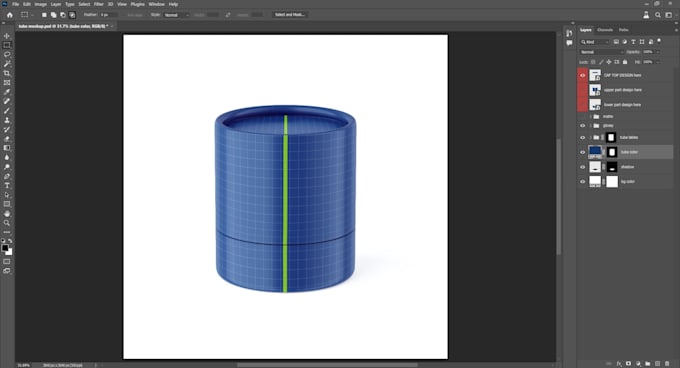Screen dimensions: 680x368
Task: Toggle lock transparent pixels icon
Action: (x=593, y=62)
